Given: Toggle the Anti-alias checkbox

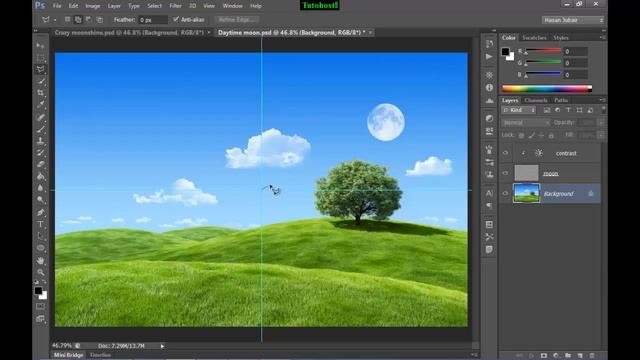Looking at the screenshot, I should point(176,19).
